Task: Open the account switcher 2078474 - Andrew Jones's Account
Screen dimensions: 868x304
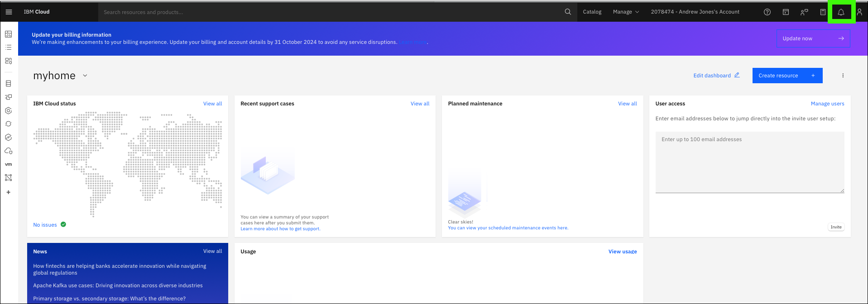Action: [695, 12]
